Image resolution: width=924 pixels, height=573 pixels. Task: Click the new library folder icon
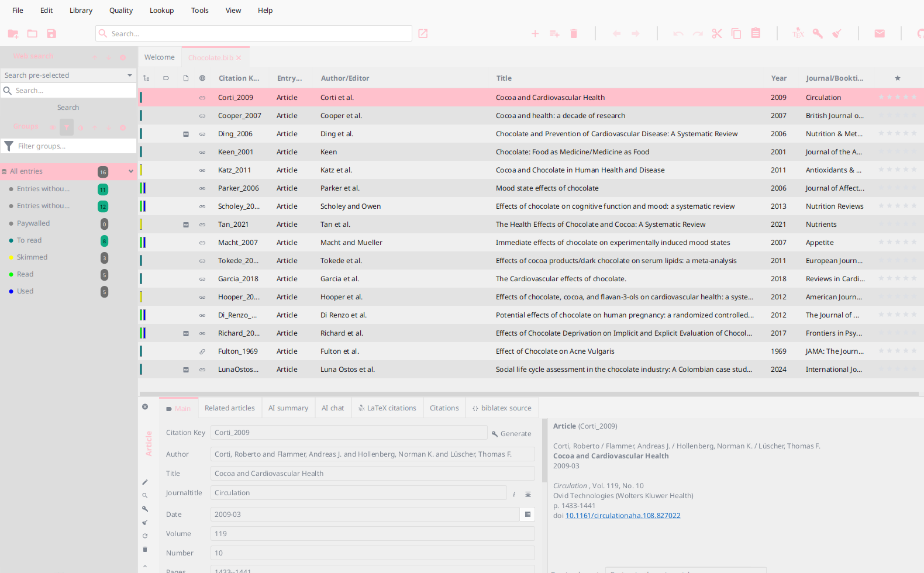coord(13,34)
